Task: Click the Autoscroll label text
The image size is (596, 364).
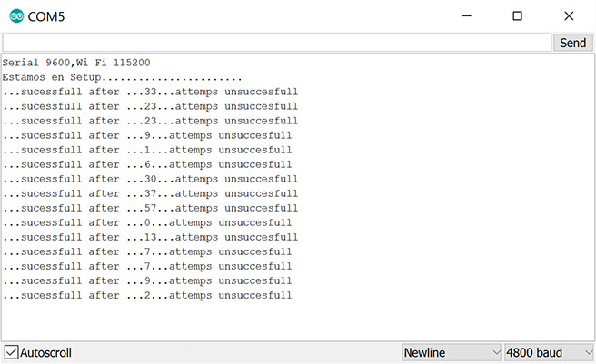Action: click(45, 352)
